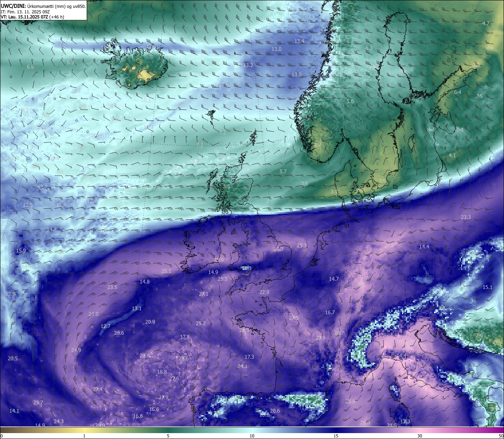Click the 17.8 value label
504x439 pixels.
coord(185,337)
